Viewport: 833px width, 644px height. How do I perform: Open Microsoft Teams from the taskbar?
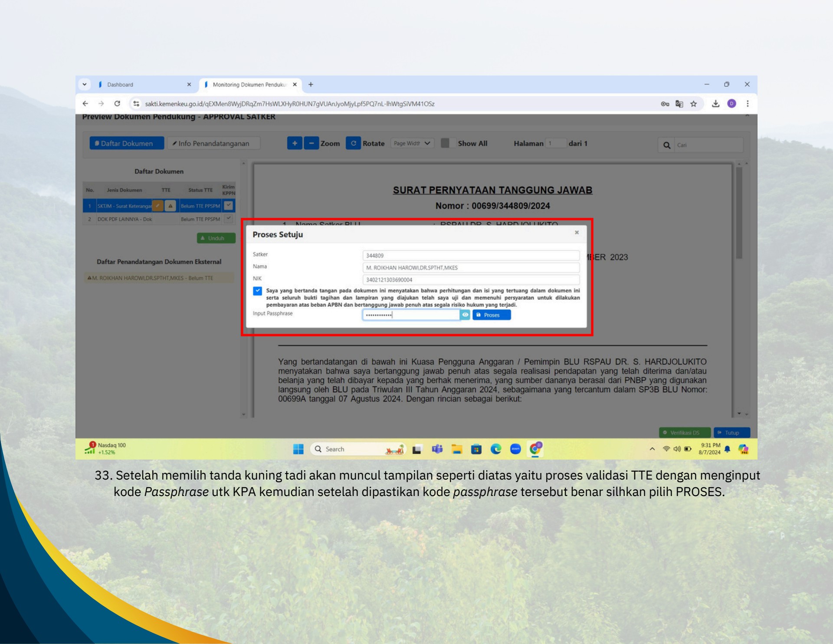438,450
